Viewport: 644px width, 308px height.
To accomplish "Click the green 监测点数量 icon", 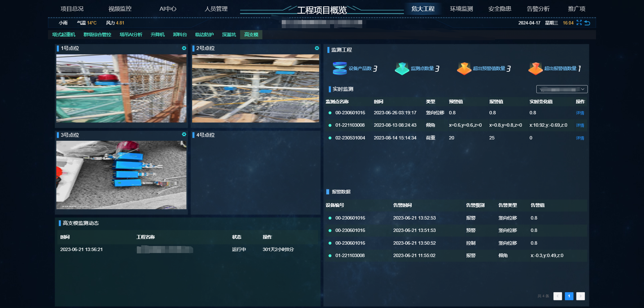I will coord(401,68).
